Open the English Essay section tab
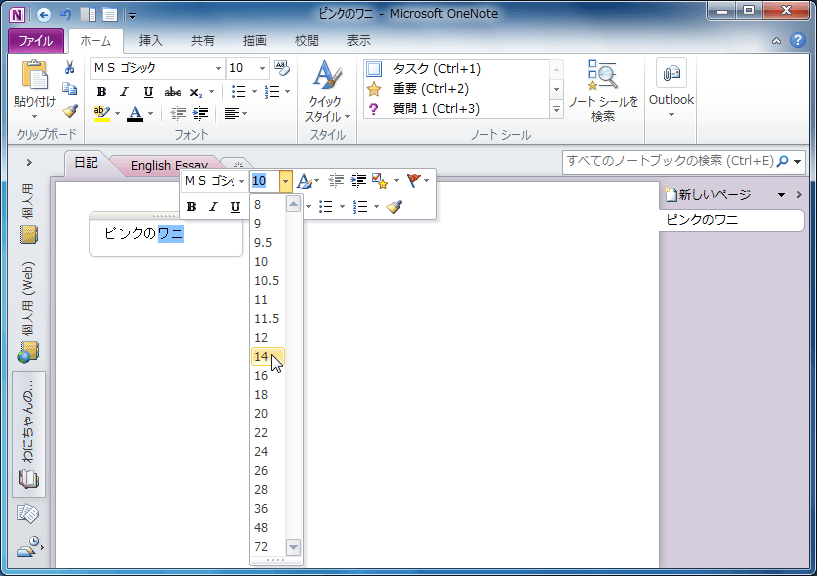Screen dimensions: 817x576 169,165
